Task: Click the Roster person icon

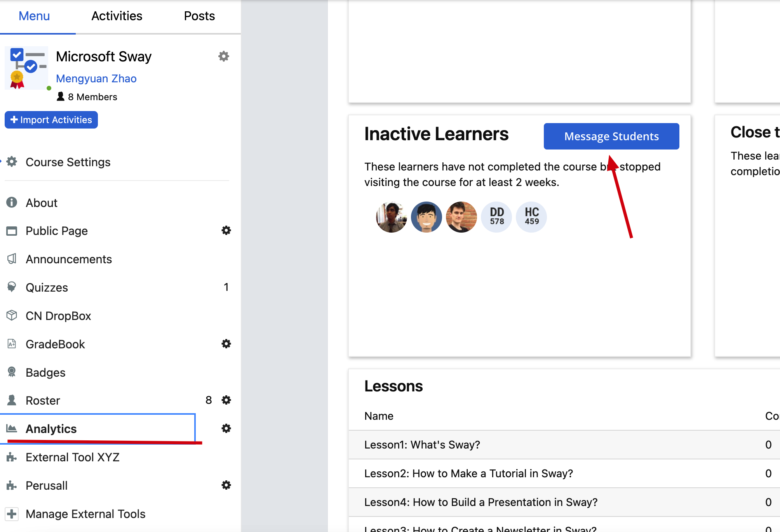Action: pos(12,400)
